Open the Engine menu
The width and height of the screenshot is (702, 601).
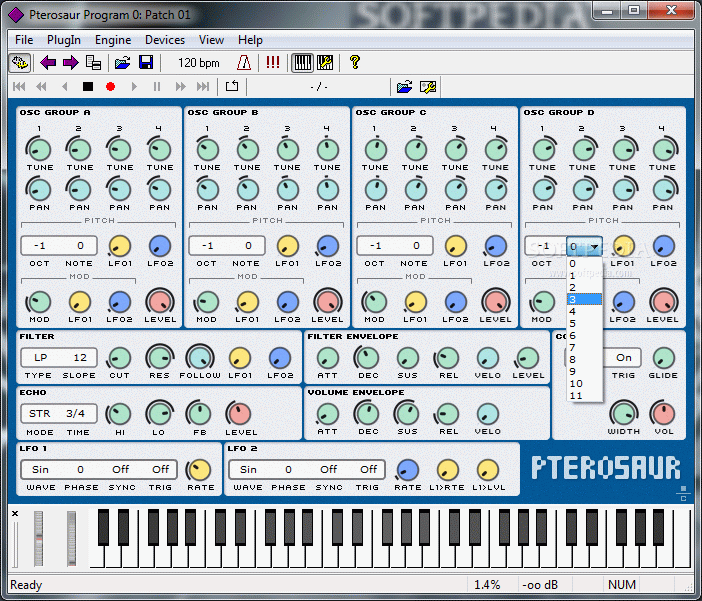pyautogui.click(x=113, y=40)
